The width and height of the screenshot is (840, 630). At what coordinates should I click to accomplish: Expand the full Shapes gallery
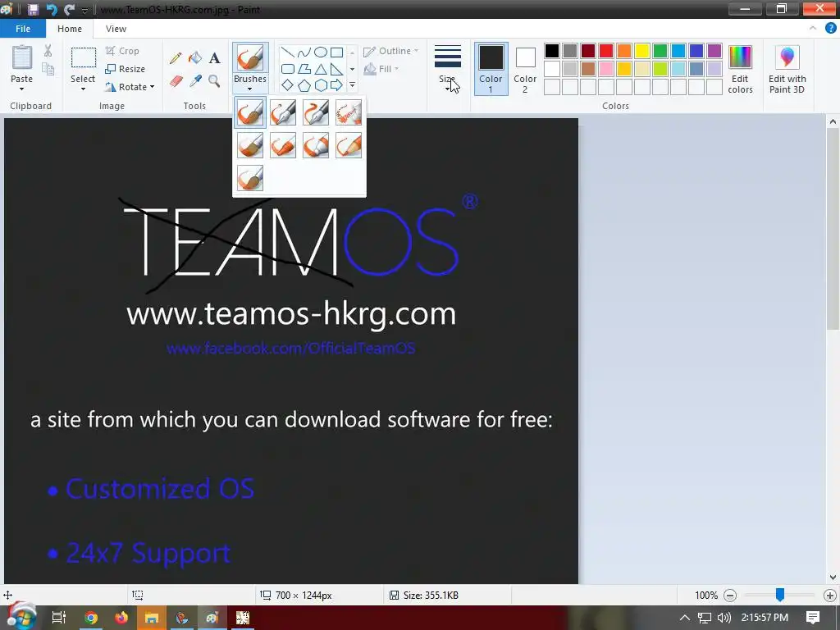click(352, 85)
